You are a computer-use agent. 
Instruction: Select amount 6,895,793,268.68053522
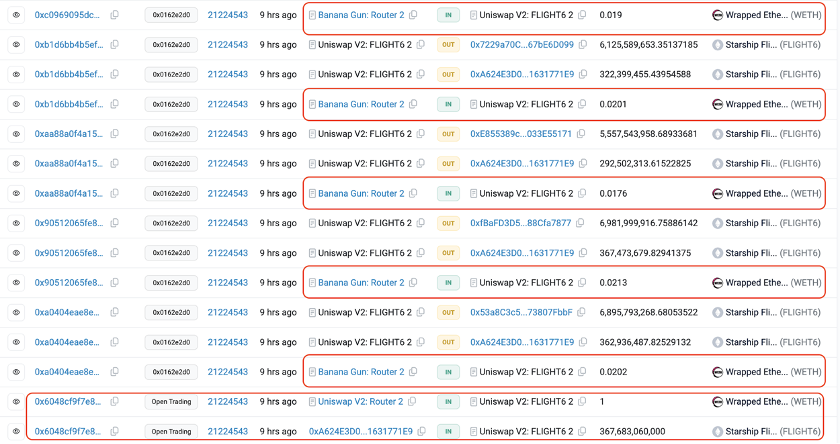(649, 312)
